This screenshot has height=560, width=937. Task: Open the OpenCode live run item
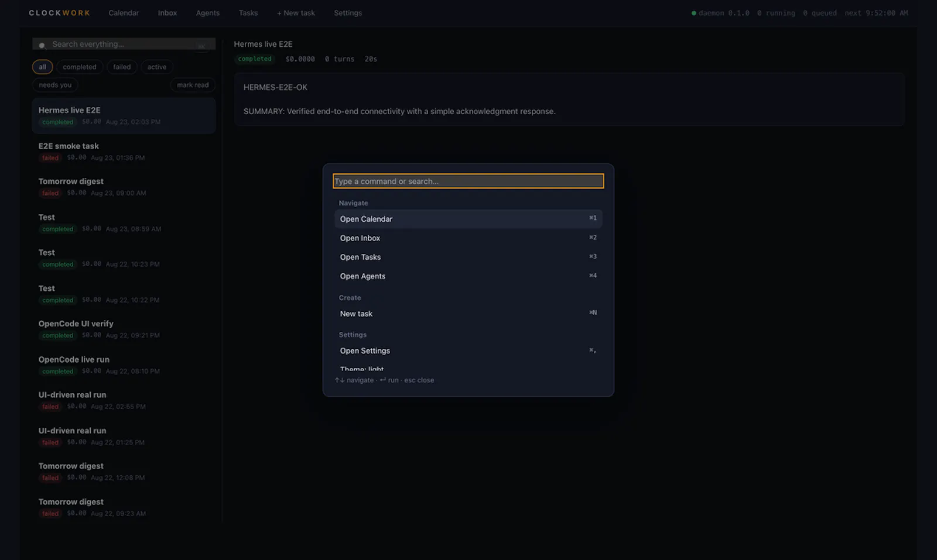[x=124, y=365]
